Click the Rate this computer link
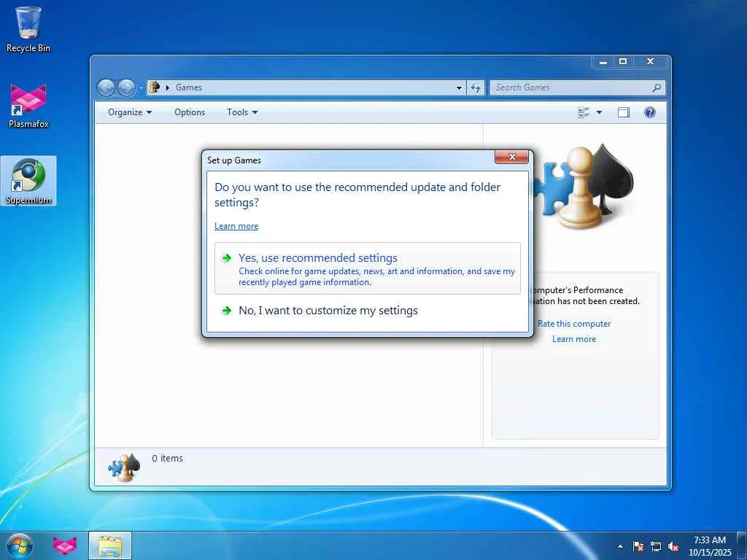This screenshot has height=560, width=747. (x=574, y=324)
